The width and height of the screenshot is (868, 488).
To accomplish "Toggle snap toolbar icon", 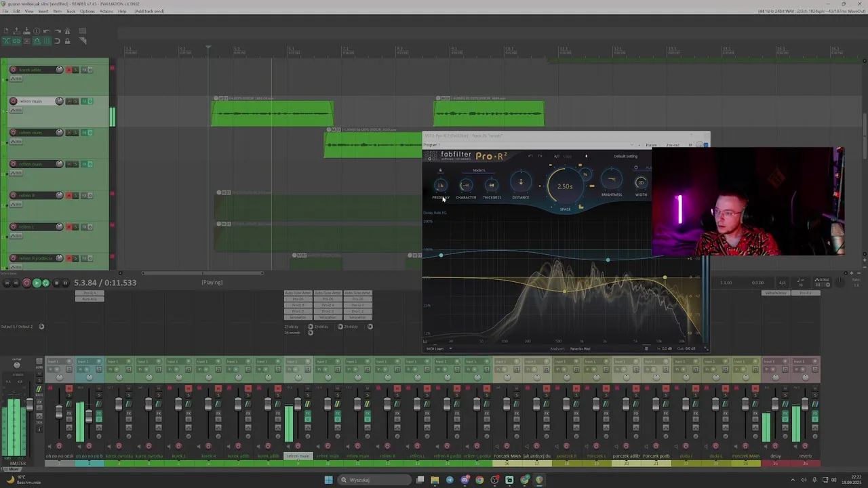I will coord(57,41).
